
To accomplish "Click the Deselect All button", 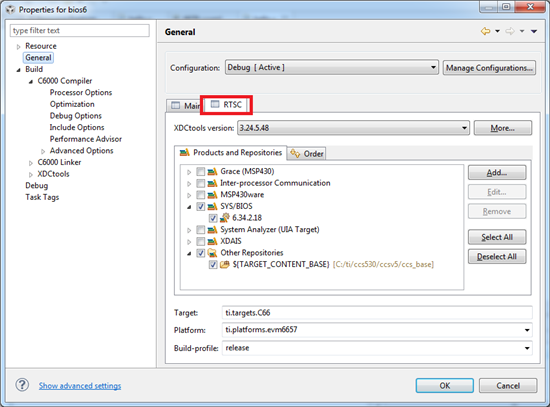I will (497, 256).
